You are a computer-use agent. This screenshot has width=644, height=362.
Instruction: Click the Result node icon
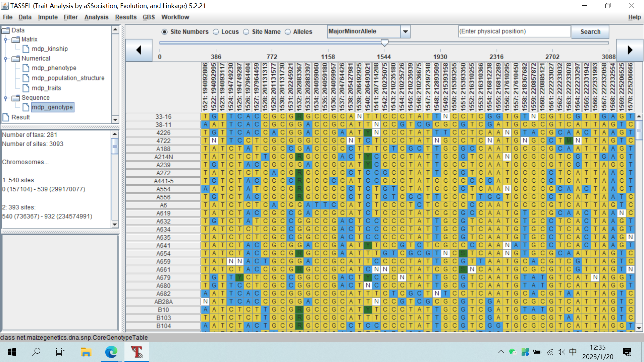point(6,117)
